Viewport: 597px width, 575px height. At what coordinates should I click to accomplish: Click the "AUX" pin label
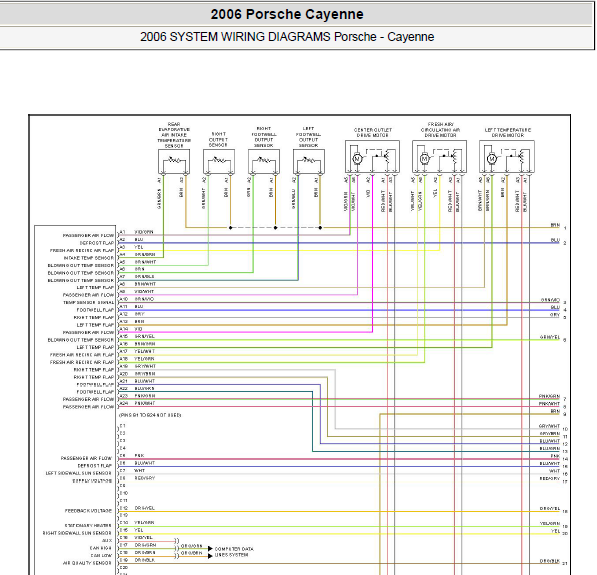107,541
